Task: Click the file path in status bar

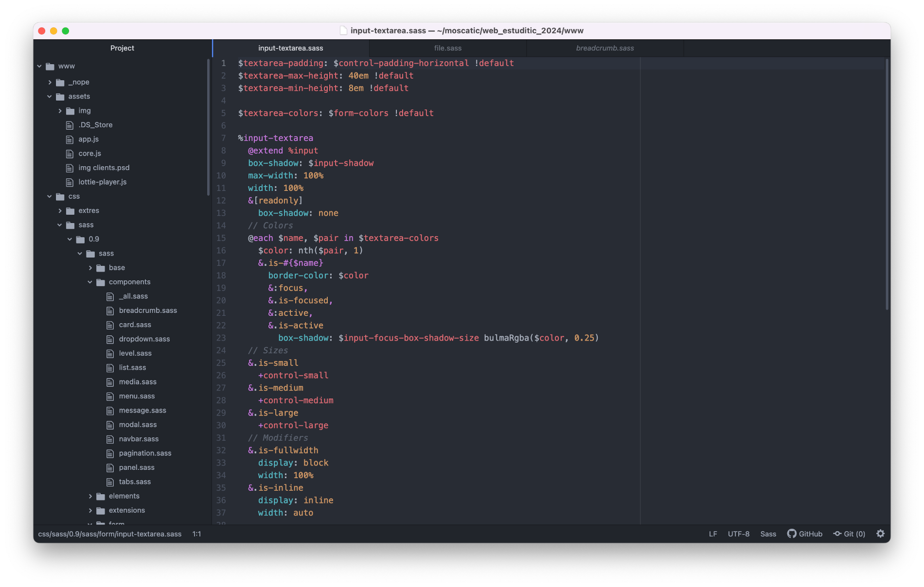Action: (x=110, y=534)
